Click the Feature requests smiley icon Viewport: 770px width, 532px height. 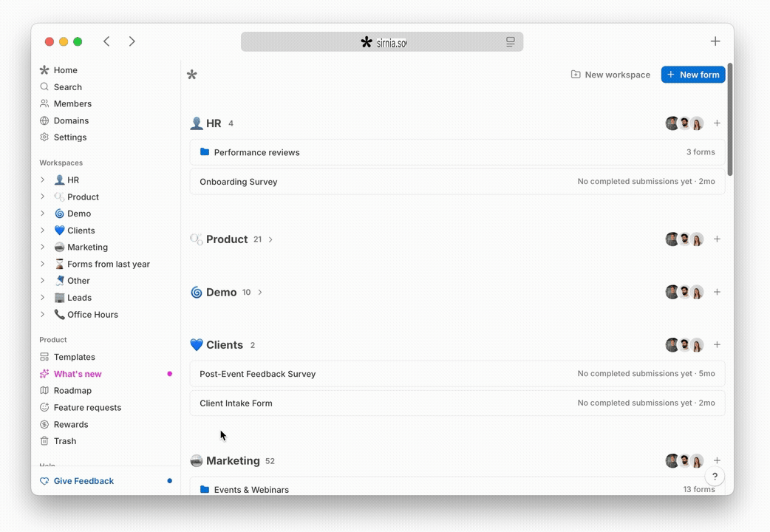point(44,407)
